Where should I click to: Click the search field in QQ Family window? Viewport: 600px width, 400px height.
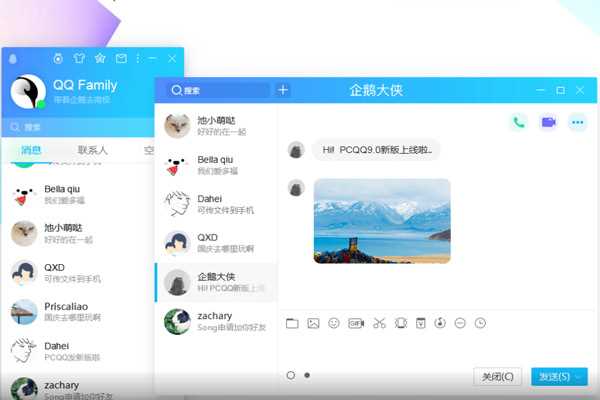(78, 127)
